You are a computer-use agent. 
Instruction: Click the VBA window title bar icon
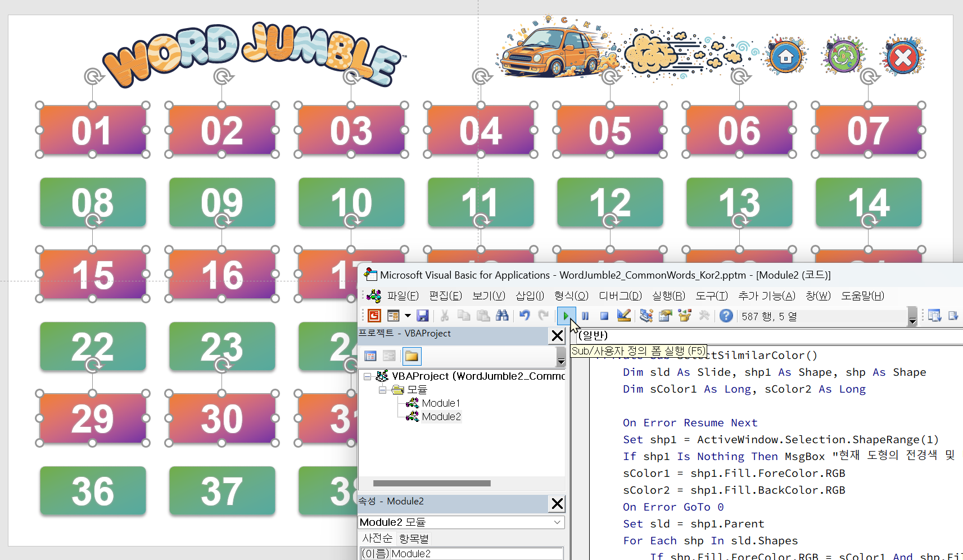pyautogui.click(x=370, y=274)
